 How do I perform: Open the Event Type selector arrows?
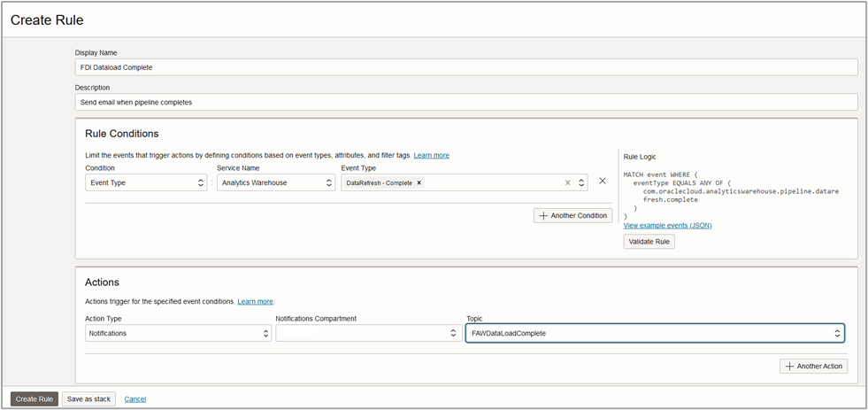point(581,183)
